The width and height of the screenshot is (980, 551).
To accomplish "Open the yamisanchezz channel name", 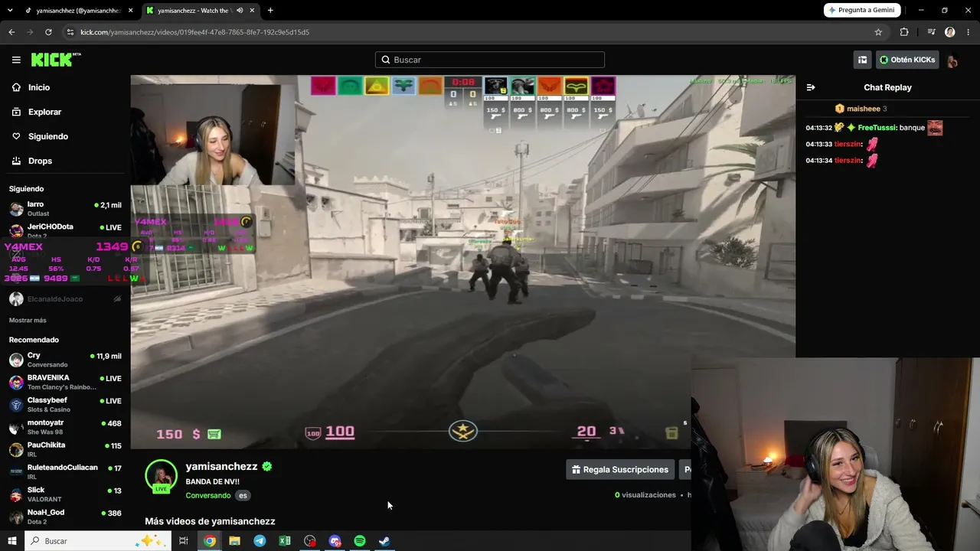I will [221, 466].
